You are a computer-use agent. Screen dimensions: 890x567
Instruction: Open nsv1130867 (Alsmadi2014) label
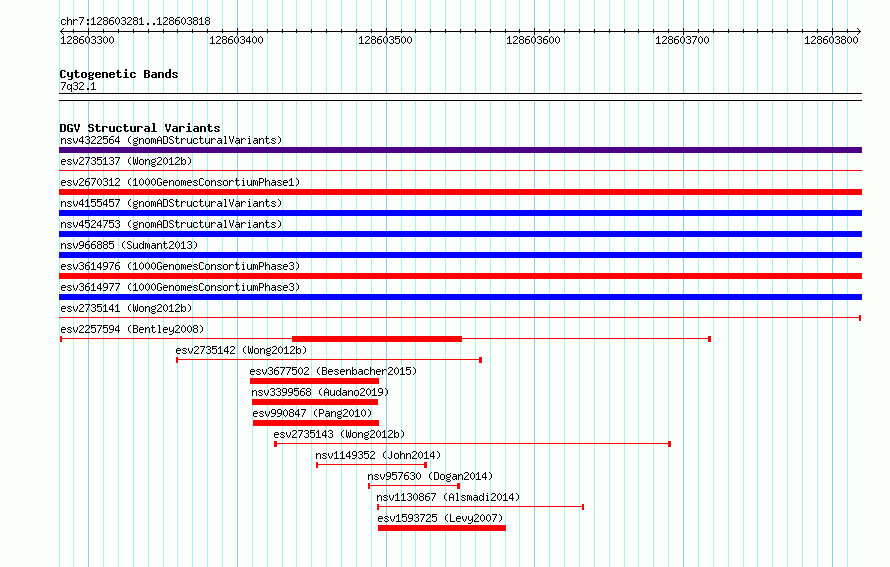[x=448, y=497]
